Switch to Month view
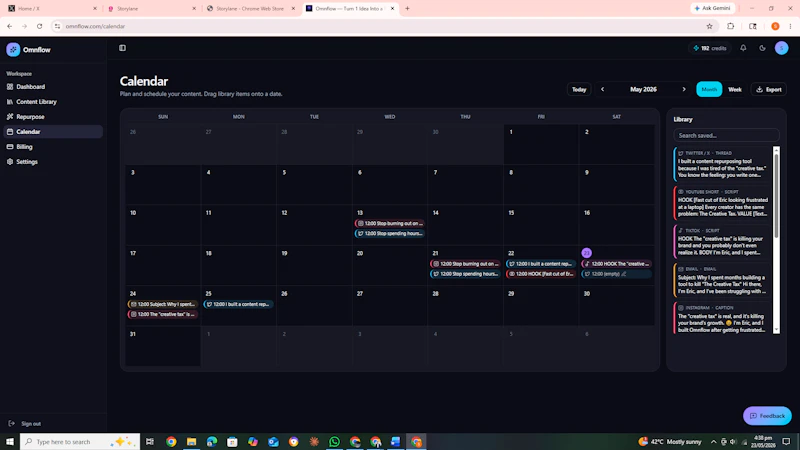Screen dimensions: 800x450 [709, 89]
